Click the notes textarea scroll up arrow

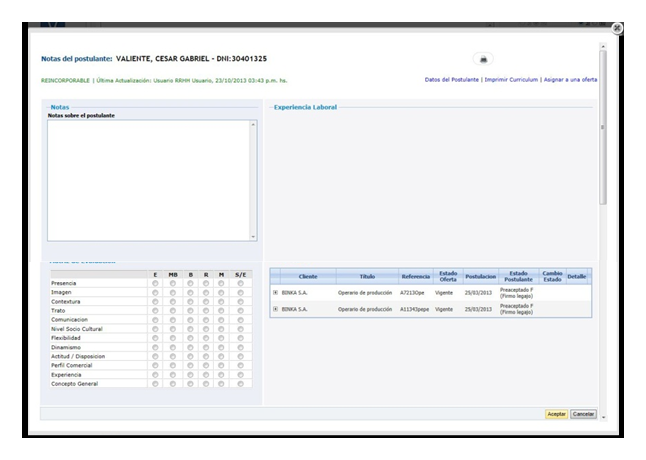coord(253,125)
